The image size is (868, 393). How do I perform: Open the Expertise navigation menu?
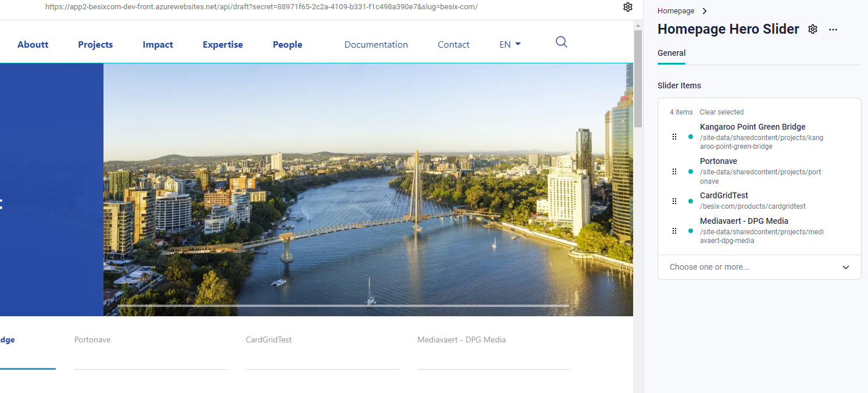point(223,45)
